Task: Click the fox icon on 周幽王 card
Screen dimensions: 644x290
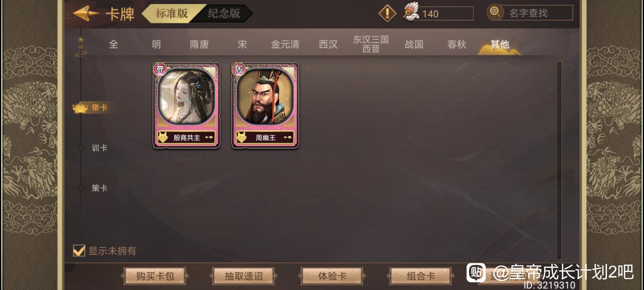Action: pos(242,137)
